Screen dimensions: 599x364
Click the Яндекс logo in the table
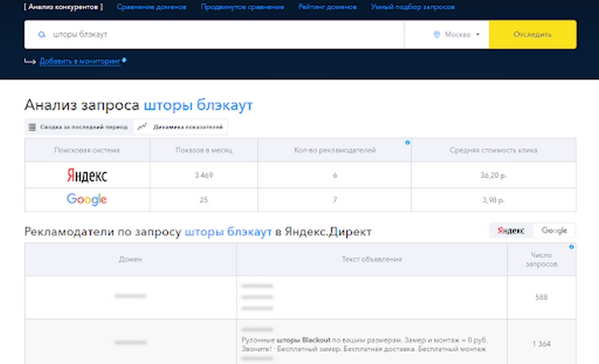[x=87, y=176]
